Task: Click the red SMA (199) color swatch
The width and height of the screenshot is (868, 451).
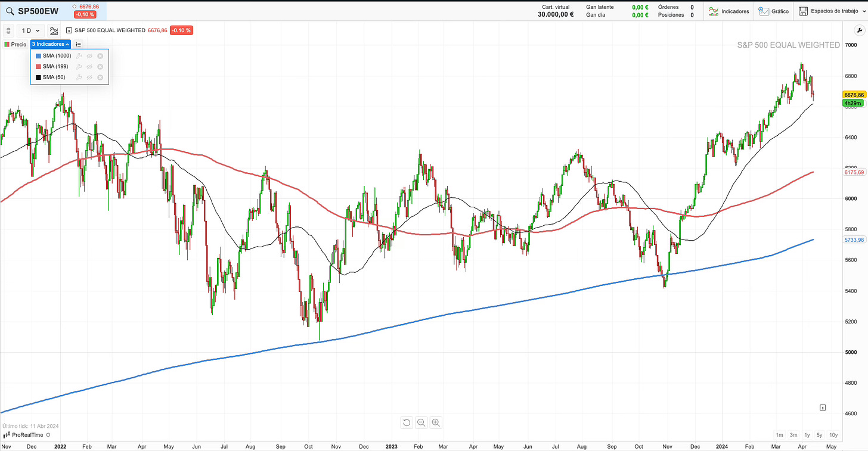Action: click(x=38, y=66)
